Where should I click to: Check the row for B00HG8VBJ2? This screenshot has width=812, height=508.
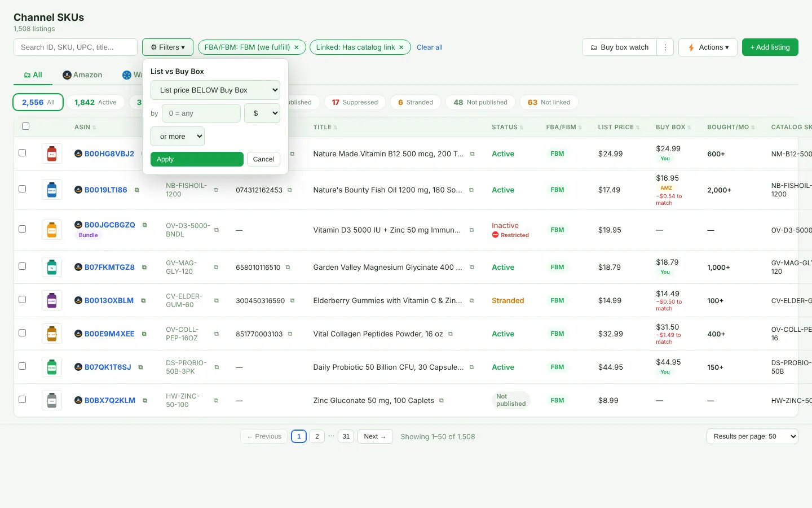pos(23,153)
